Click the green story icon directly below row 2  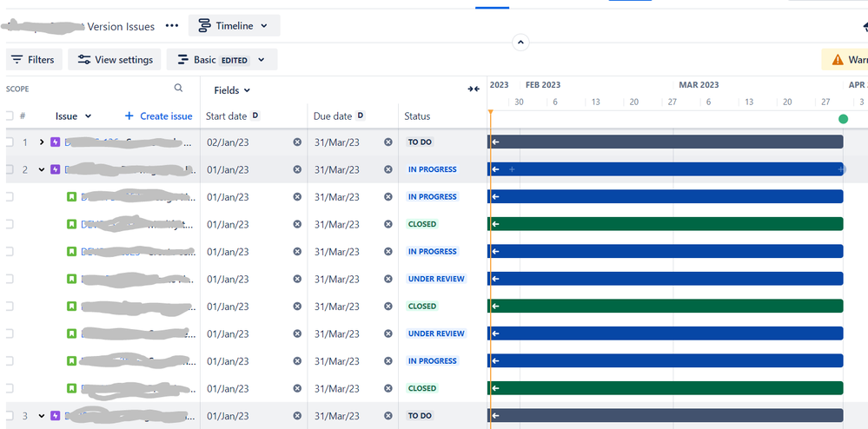(71, 196)
